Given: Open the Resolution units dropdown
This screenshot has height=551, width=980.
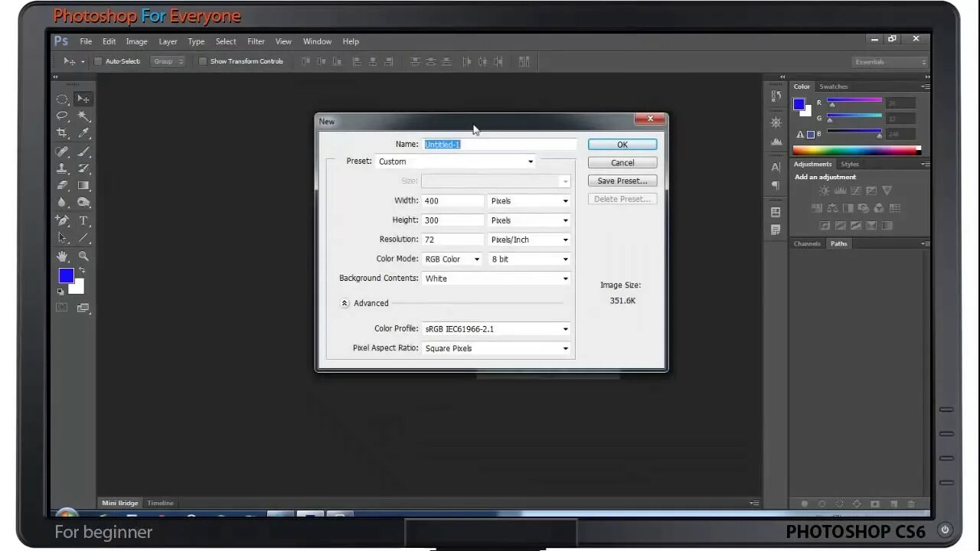Looking at the screenshot, I should [530, 240].
